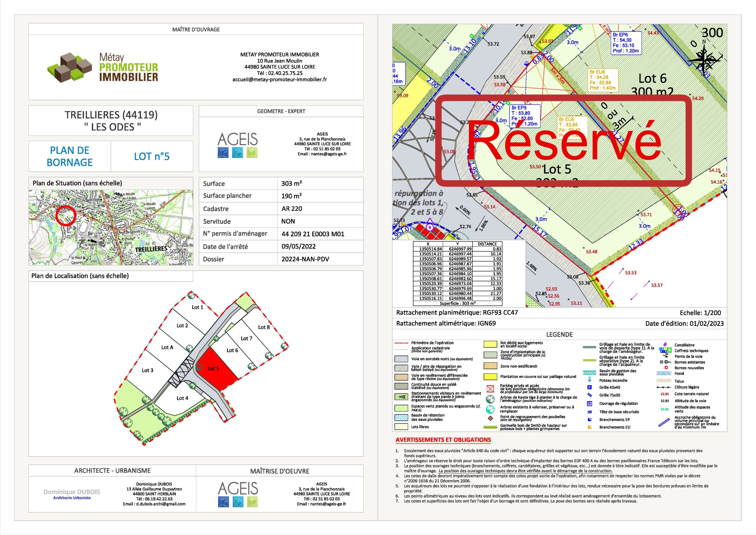
Task: Click the Parking privés red crossed-box symbol
Action: click(490, 389)
